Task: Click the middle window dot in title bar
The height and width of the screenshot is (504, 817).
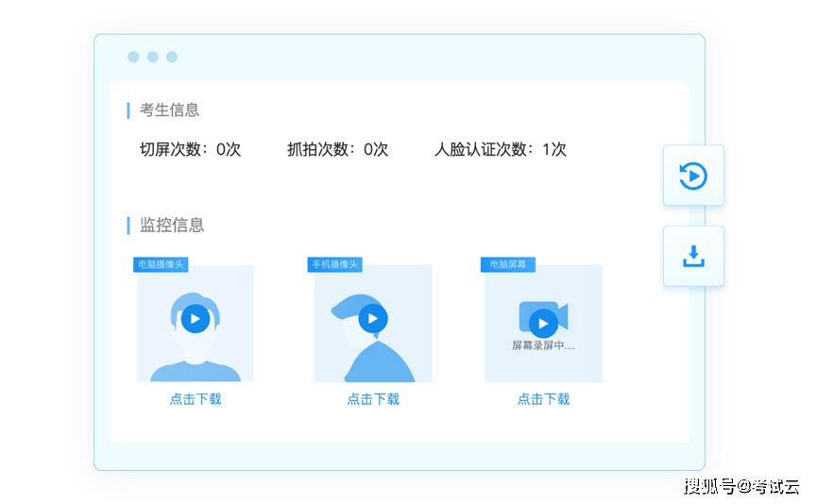Action: (152, 57)
